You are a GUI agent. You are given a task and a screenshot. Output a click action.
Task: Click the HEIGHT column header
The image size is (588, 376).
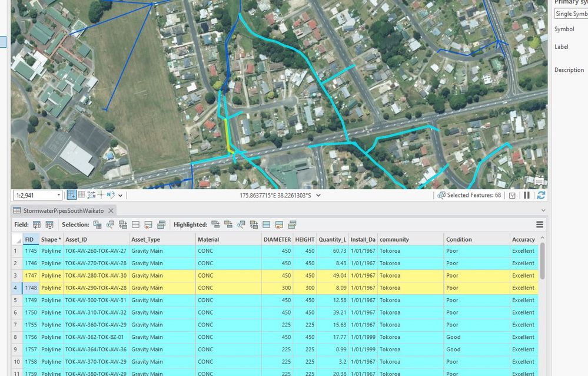304,239
